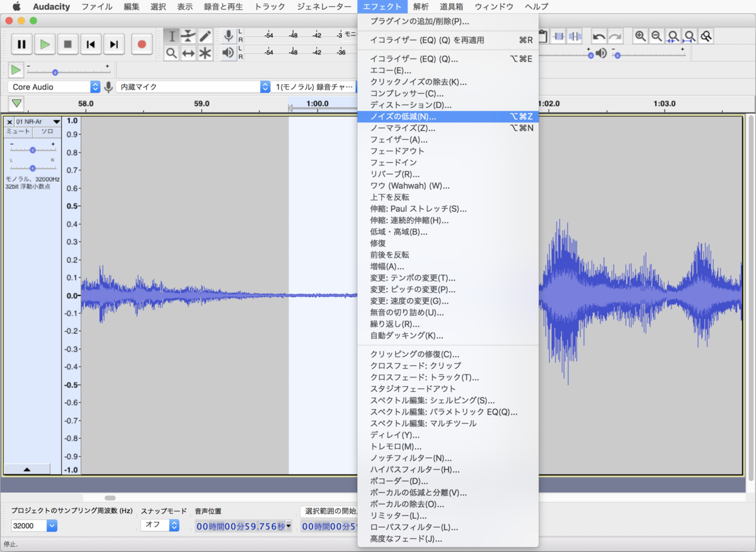Open the 1(モノラル) recording channels dropdown
The height and width of the screenshot is (552, 756).
coord(315,87)
